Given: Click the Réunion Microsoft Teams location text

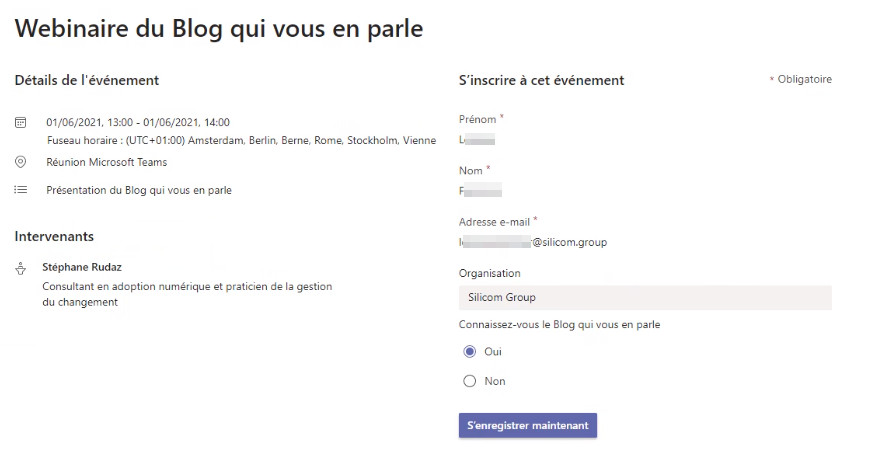Looking at the screenshot, I should [x=107, y=162].
